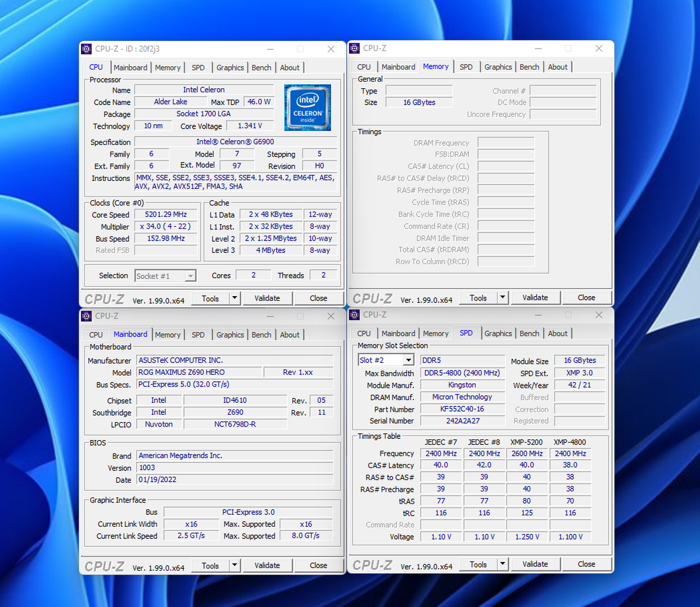This screenshot has height=607, width=700.
Task: Click the memory Size 16 GBytes field
Action: click(419, 102)
